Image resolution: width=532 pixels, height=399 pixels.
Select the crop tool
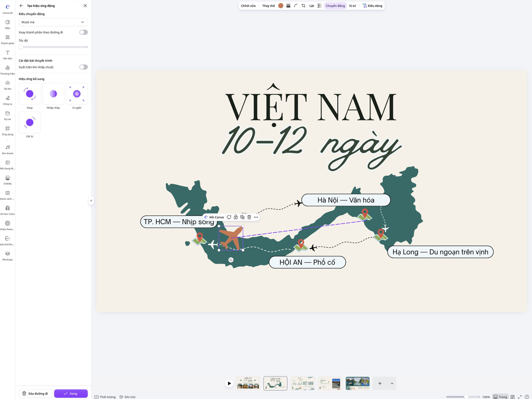(x=304, y=6)
